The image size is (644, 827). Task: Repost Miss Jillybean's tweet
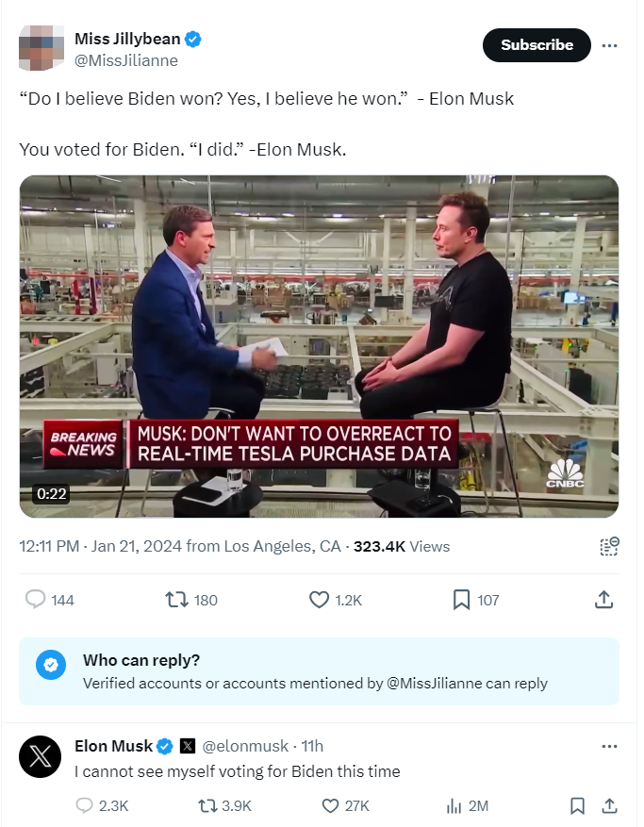click(x=175, y=600)
